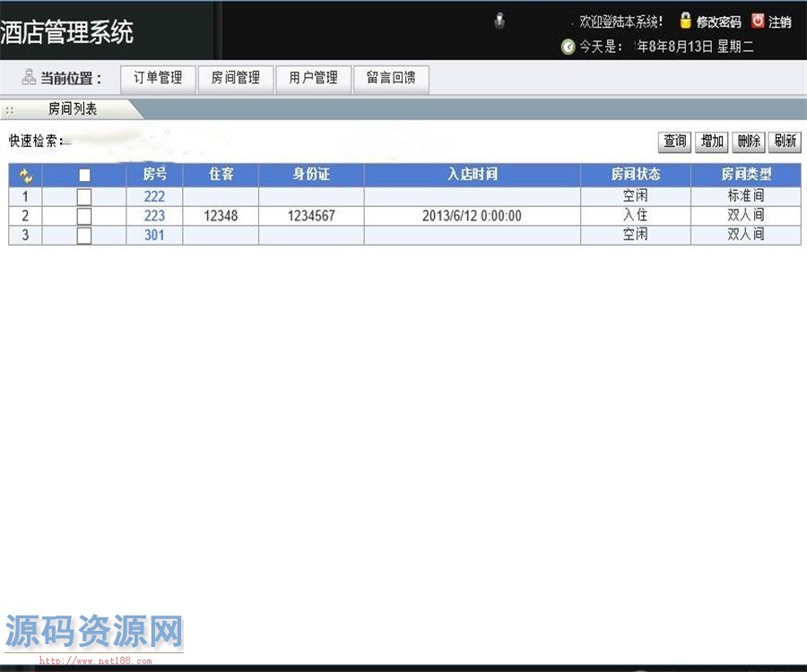Tick the checkbox for room 222
807x672 pixels.
click(x=84, y=196)
